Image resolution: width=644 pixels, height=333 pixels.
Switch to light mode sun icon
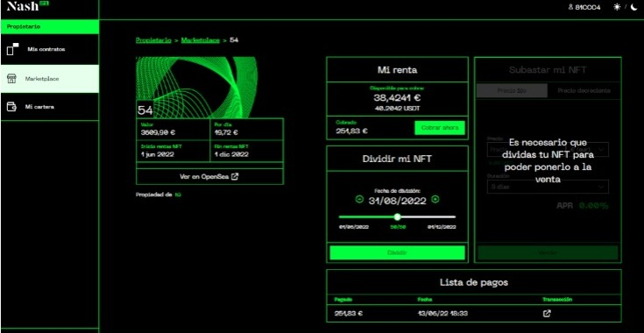pos(617,7)
